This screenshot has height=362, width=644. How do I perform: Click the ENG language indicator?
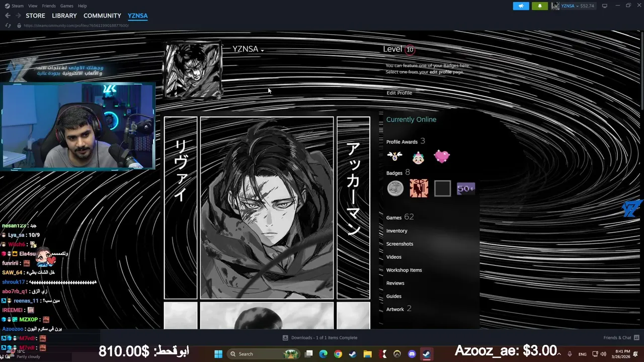(582, 354)
